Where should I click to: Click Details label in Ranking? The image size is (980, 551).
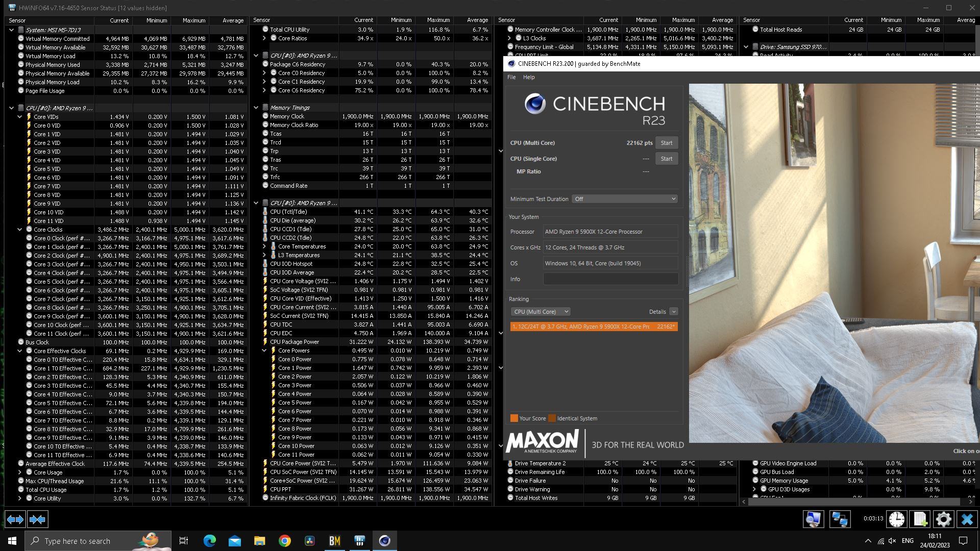[x=657, y=312]
